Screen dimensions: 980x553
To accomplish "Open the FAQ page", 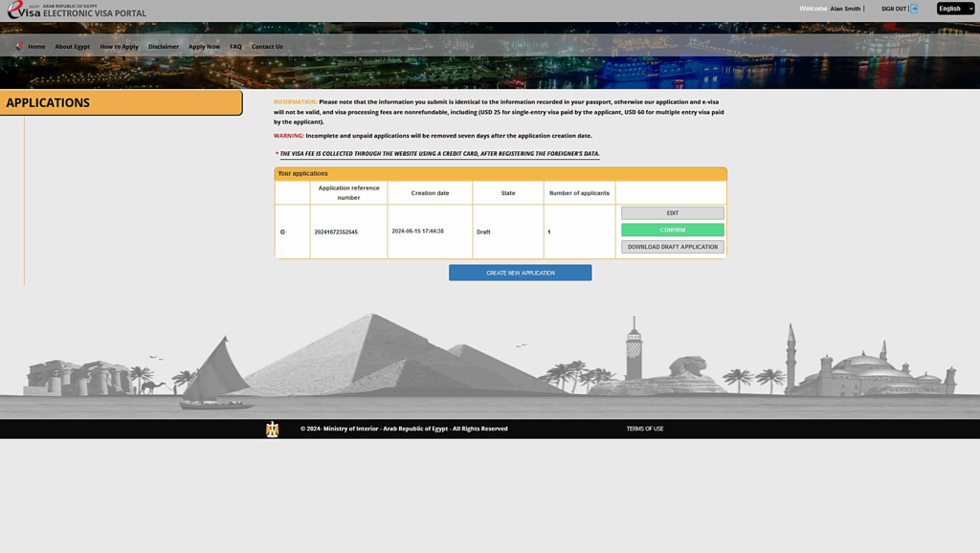I will [x=235, y=47].
